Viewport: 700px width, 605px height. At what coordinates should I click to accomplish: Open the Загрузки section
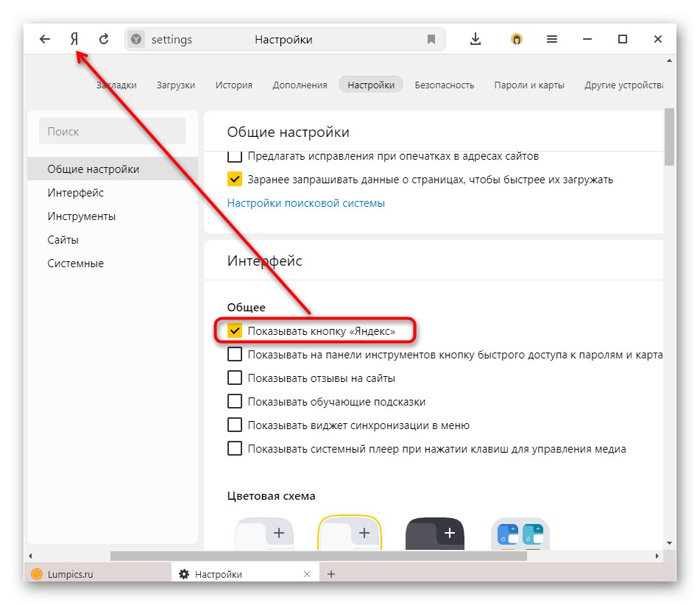(176, 85)
